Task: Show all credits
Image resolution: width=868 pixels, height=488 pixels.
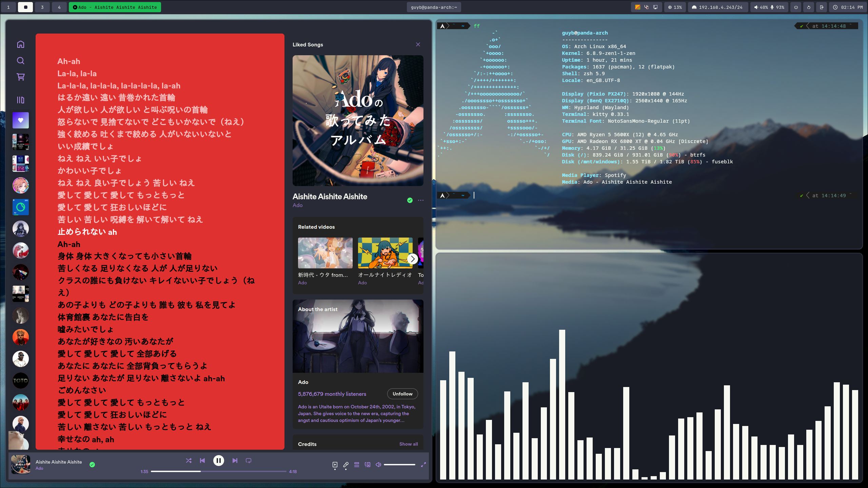Action: 409,444
